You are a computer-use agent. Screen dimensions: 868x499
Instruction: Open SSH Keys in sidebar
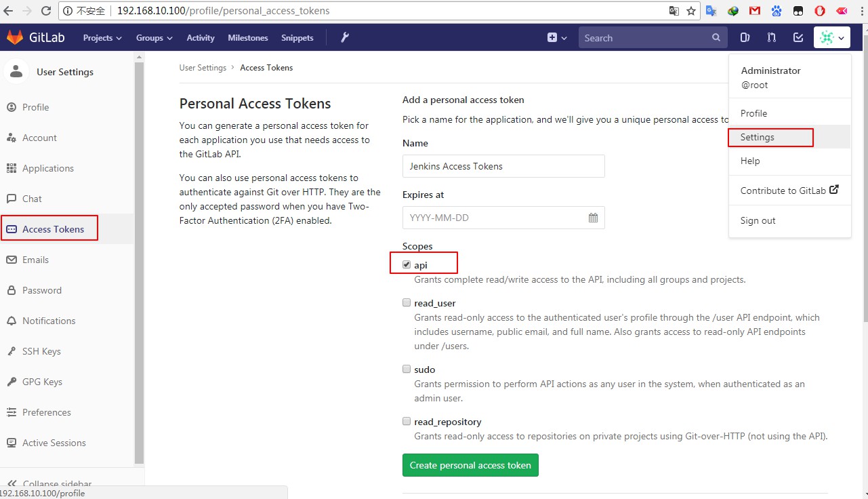pyautogui.click(x=41, y=351)
